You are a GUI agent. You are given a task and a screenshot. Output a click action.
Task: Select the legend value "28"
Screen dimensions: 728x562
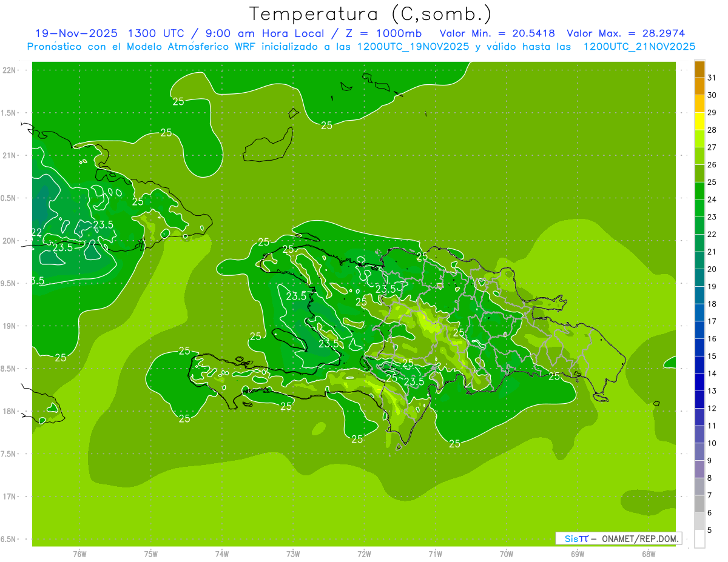point(712,130)
